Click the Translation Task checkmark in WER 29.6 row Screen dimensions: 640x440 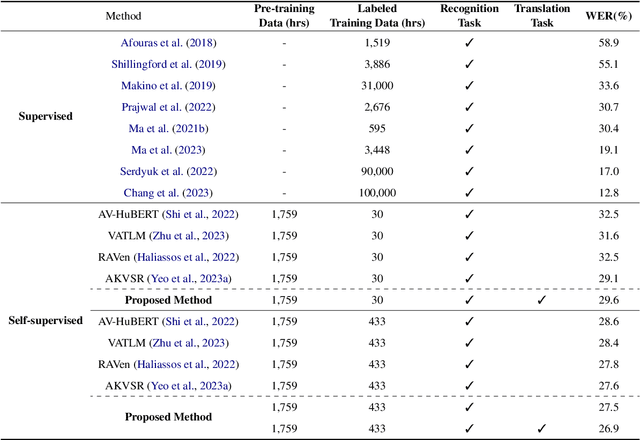[541, 300]
